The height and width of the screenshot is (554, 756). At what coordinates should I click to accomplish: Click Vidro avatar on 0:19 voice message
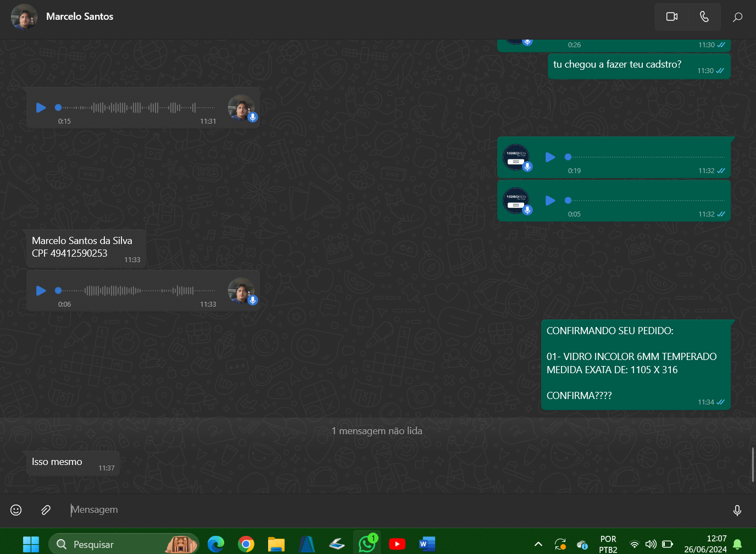pos(516,157)
